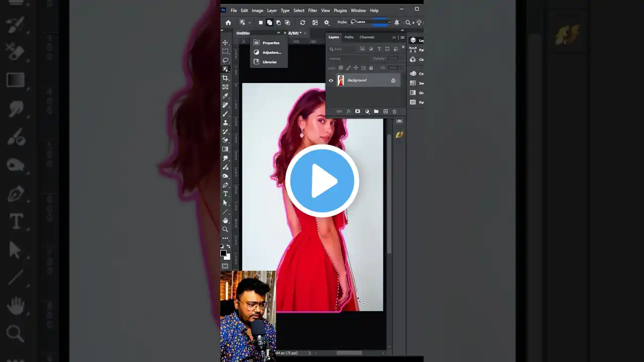Expand the tools panel double chevron

coord(222,31)
